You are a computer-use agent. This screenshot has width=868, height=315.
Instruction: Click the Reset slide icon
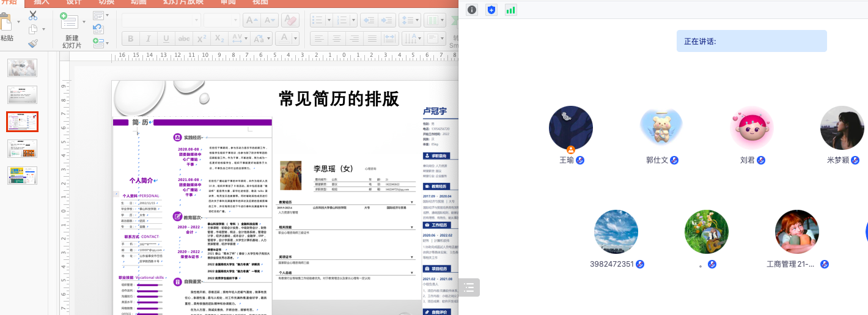pos(98,29)
